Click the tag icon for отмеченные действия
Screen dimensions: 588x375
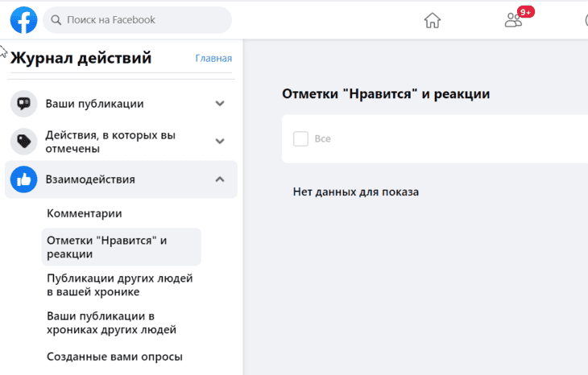pos(23,142)
